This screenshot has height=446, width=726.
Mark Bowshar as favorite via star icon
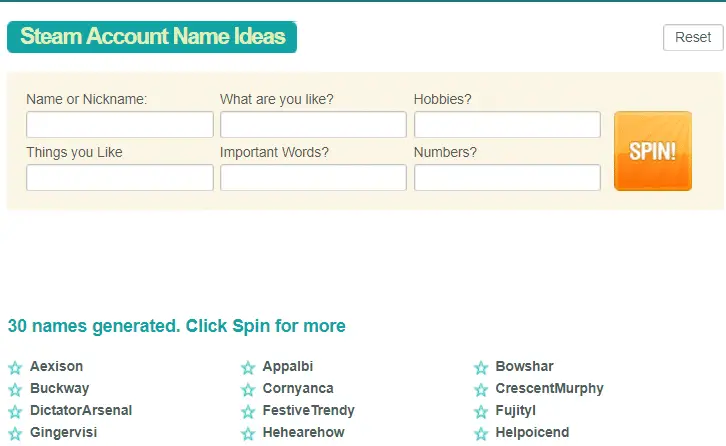(x=481, y=368)
